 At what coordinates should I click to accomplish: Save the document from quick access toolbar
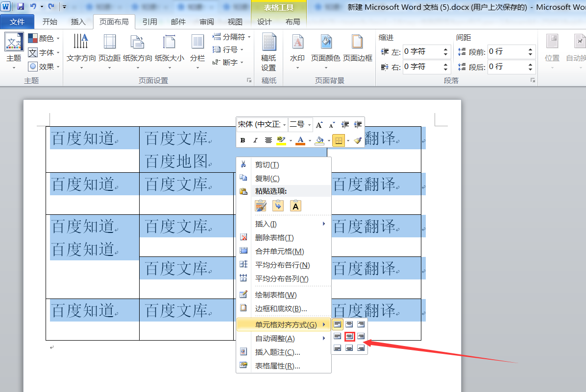click(x=21, y=6)
